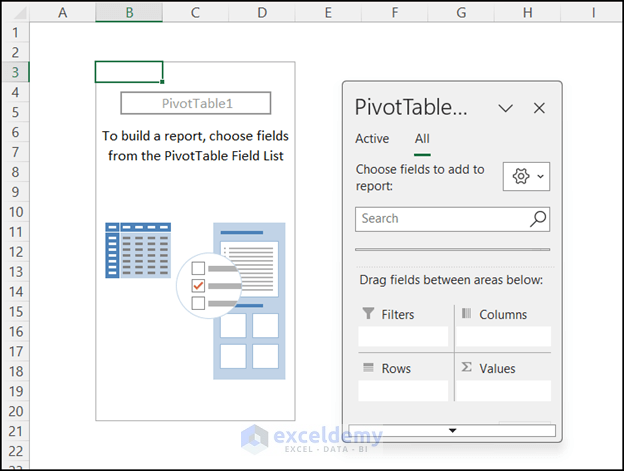
Task: Select row 3 header
Action: pos(15,72)
